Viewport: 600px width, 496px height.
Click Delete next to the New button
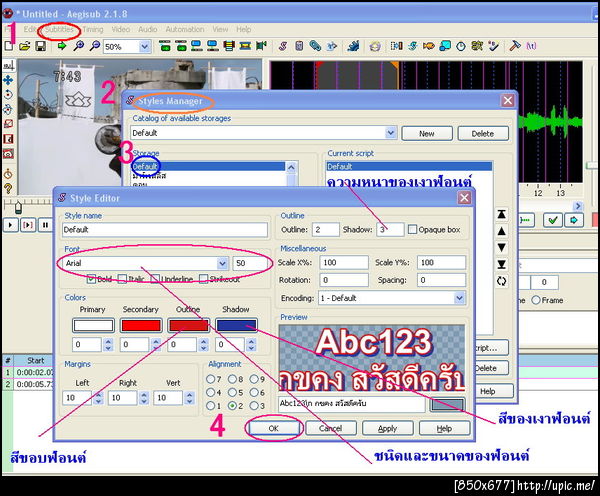[x=483, y=134]
